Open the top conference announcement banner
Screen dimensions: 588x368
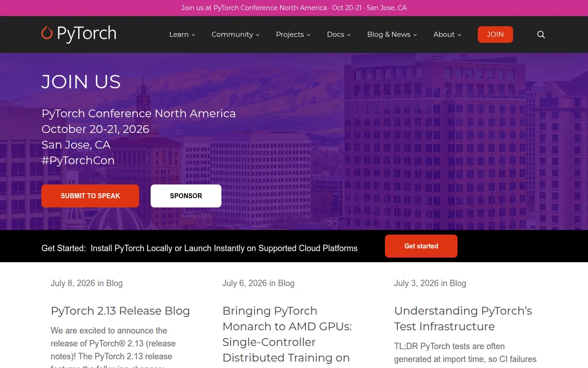[x=294, y=8]
